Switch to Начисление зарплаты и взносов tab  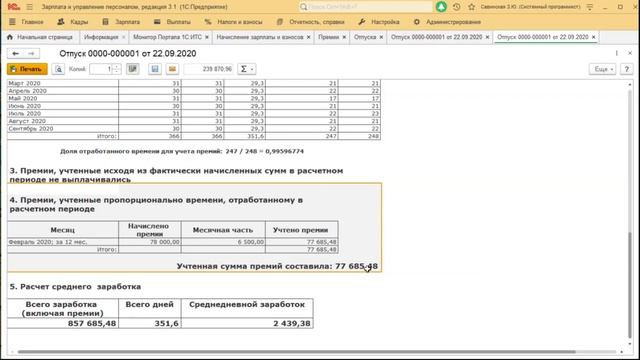click(x=260, y=37)
